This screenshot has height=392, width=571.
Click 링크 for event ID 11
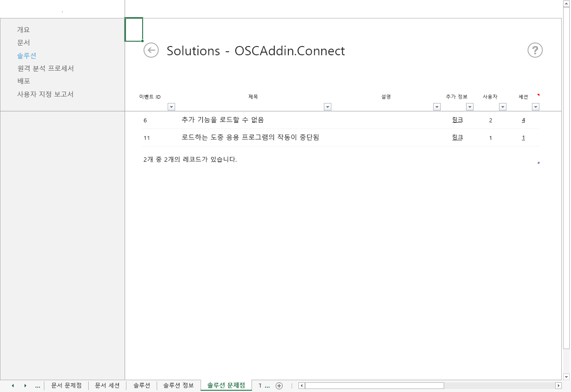point(457,137)
